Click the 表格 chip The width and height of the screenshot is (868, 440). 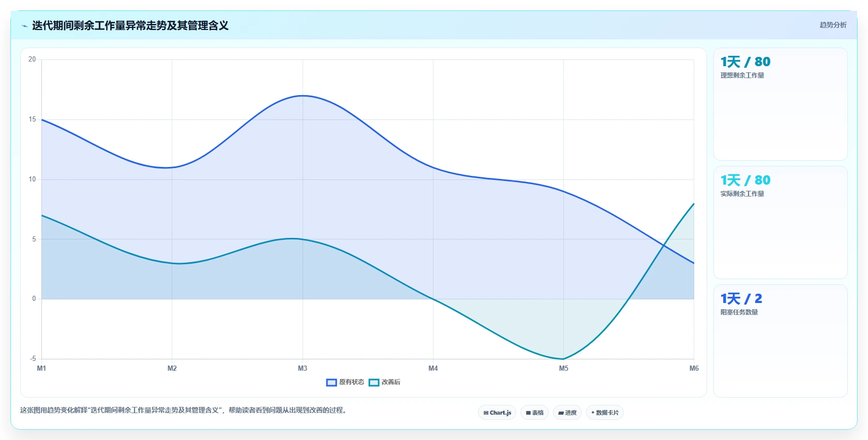tap(535, 413)
